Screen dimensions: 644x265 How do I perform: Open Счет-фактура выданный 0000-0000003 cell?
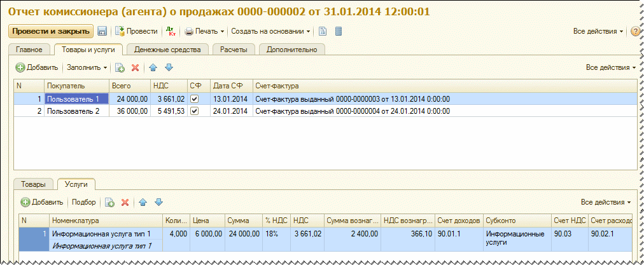click(x=444, y=99)
